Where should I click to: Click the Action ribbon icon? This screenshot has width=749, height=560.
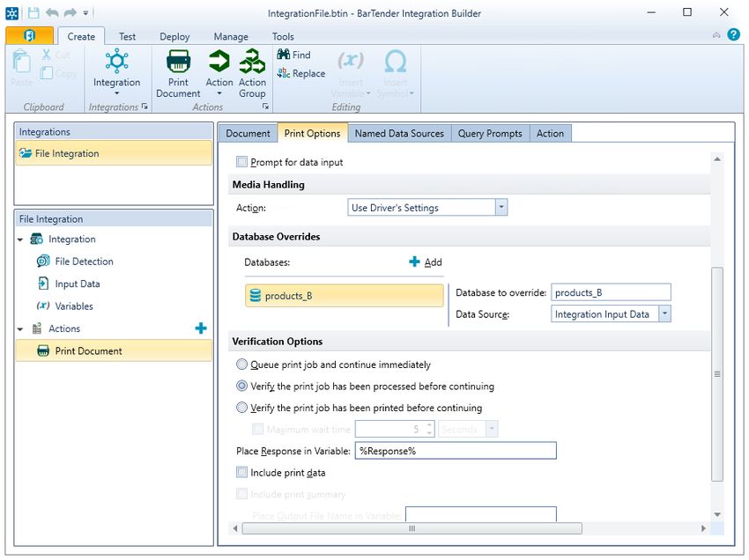coord(219,61)
